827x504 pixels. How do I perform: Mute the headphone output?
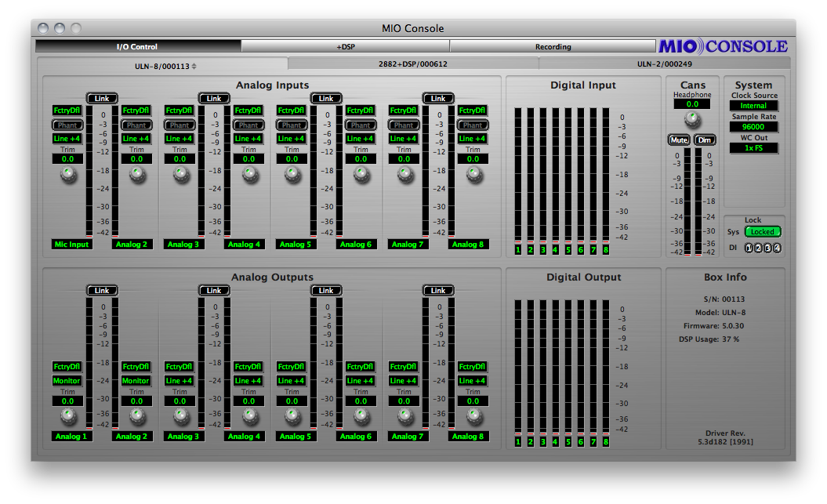pyautogui.click(x=679, y=140)
